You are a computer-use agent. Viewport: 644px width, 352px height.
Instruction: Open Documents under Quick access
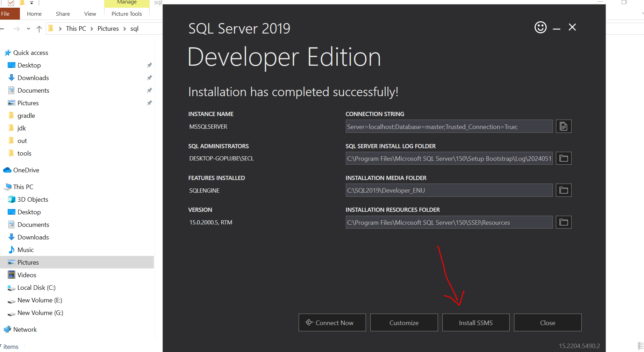(x=33, y=91)
